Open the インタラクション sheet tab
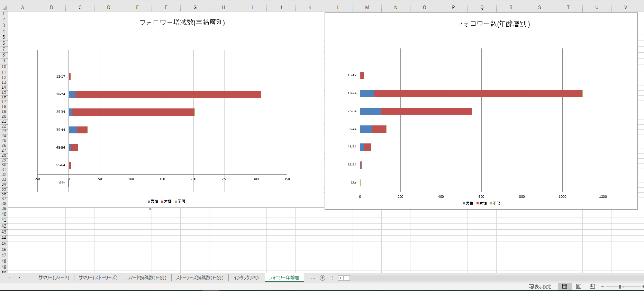This screenshot has width=644, height=291. tap(246, 278)
